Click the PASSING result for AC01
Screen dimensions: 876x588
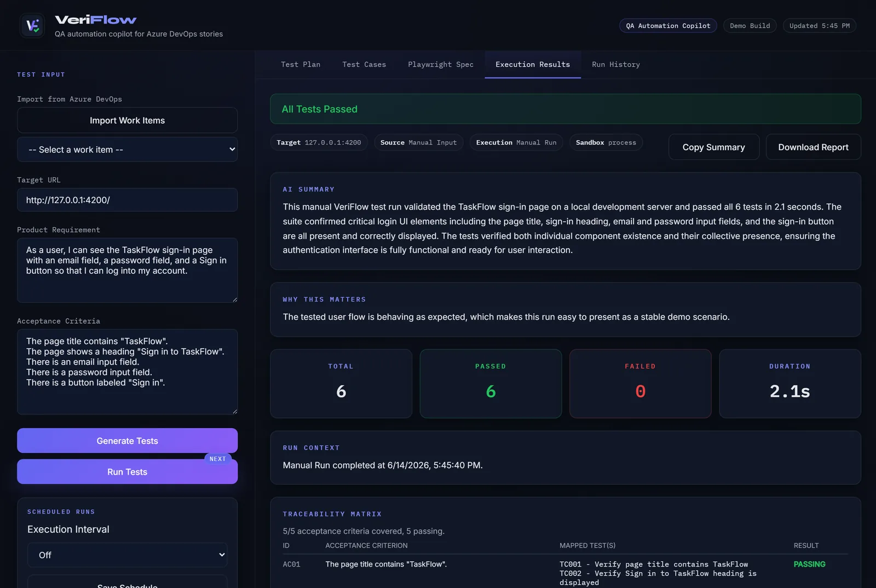coord(809,564)
